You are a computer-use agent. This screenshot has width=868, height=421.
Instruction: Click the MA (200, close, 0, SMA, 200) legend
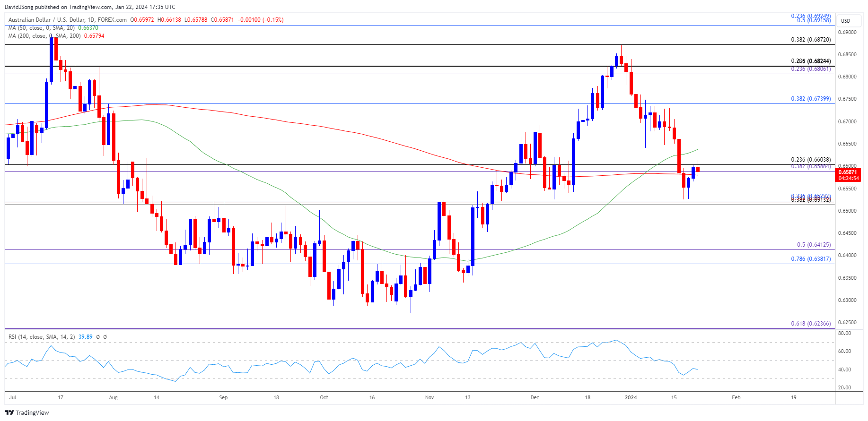tap(44, 36)
